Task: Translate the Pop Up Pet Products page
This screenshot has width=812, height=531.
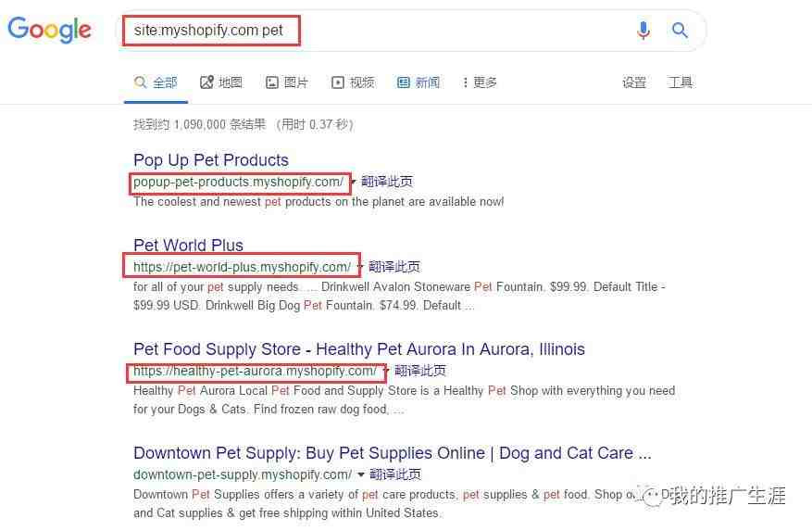Action: [387, 182]
